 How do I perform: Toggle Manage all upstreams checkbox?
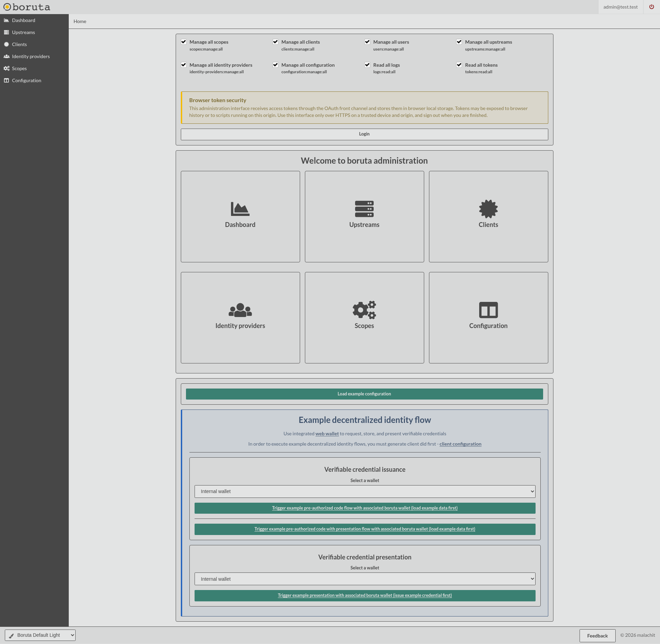459,42
